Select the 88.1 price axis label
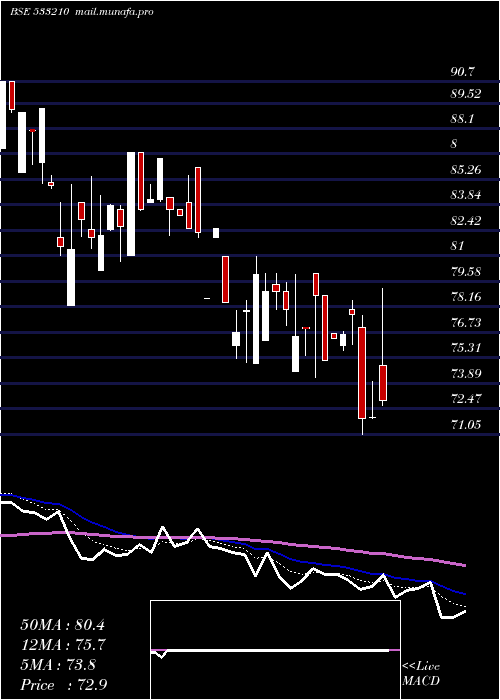 [x=463, y=119]
